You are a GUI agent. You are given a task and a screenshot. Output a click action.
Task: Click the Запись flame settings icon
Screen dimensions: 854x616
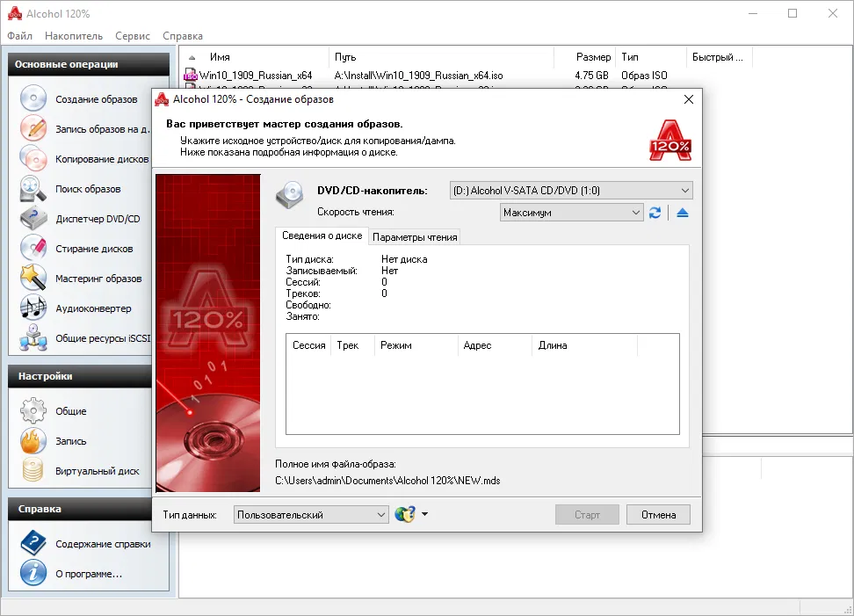click(x=33, y=440)
